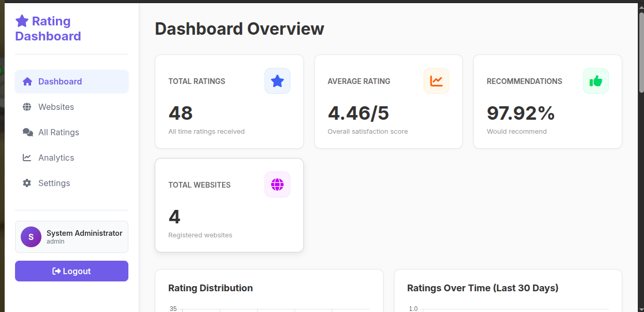Click the gear icon beside Settings

pos(26,183)
